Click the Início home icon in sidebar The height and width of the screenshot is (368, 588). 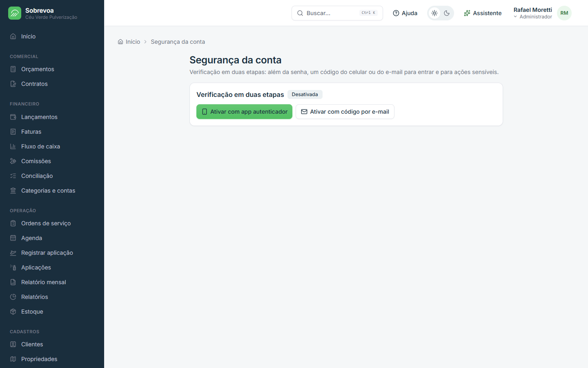click(x=13, y=36)
